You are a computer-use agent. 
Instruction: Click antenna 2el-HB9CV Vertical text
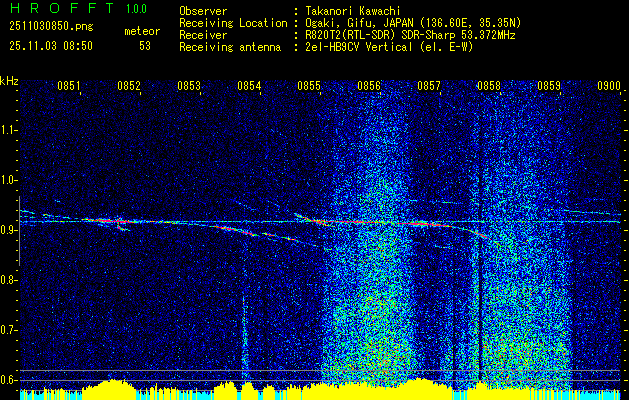pyautogui.click(x=390, y=47)
